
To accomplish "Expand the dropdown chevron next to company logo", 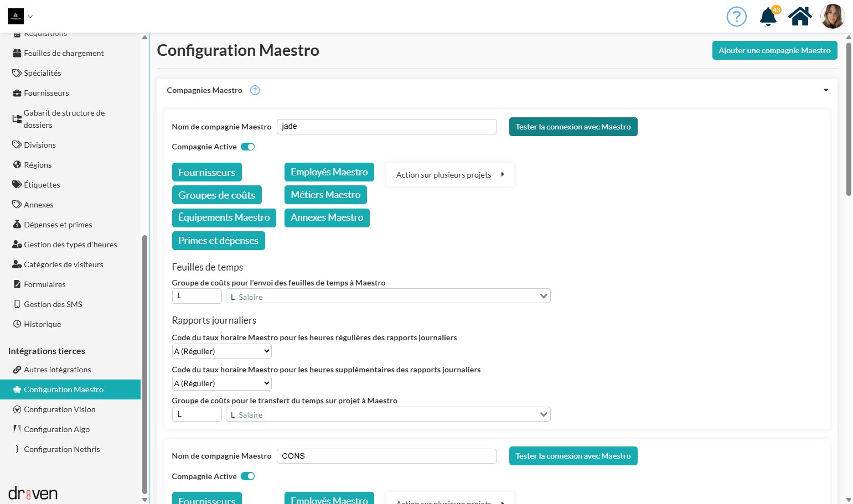I will [x=30, y=17].
